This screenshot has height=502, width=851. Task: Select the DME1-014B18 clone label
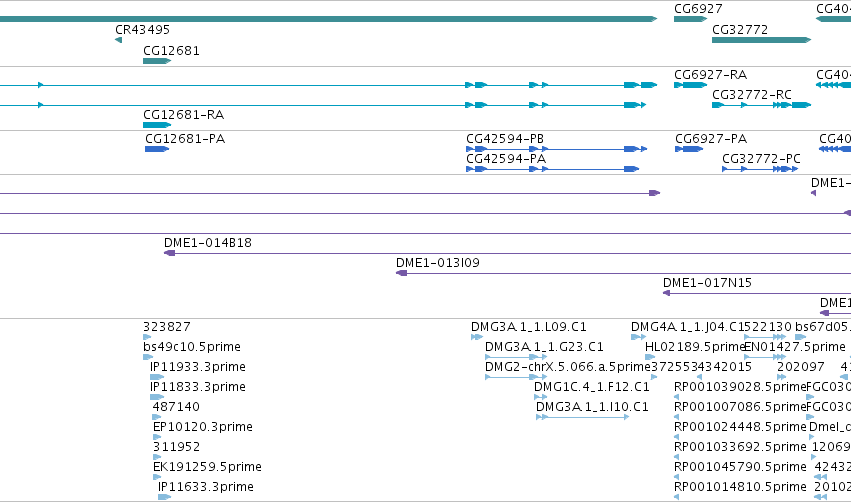coord(208,243)
